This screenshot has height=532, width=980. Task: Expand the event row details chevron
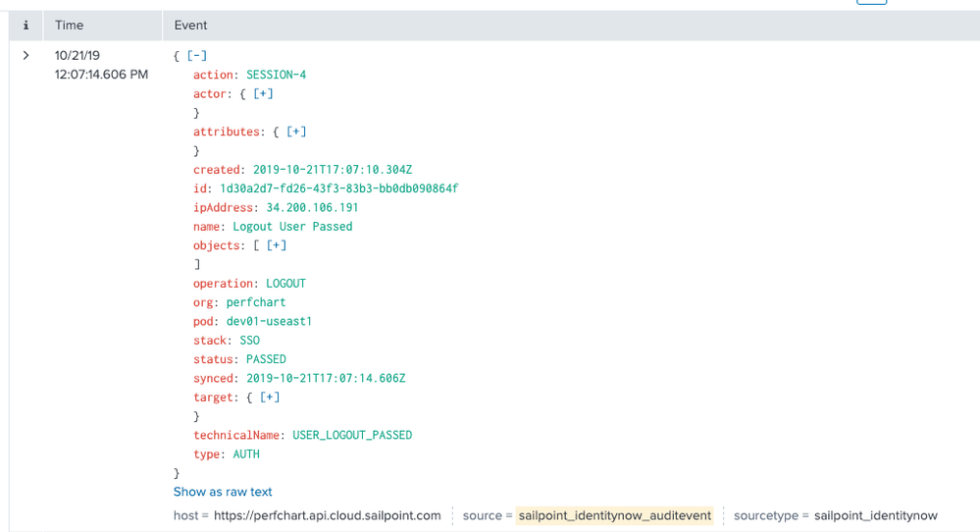(x=26, y=56)
